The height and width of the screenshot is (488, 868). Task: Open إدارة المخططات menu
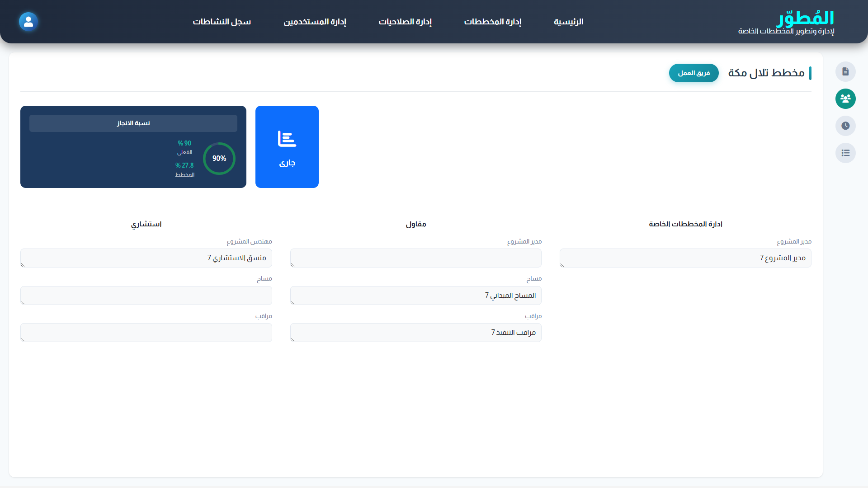493,22
